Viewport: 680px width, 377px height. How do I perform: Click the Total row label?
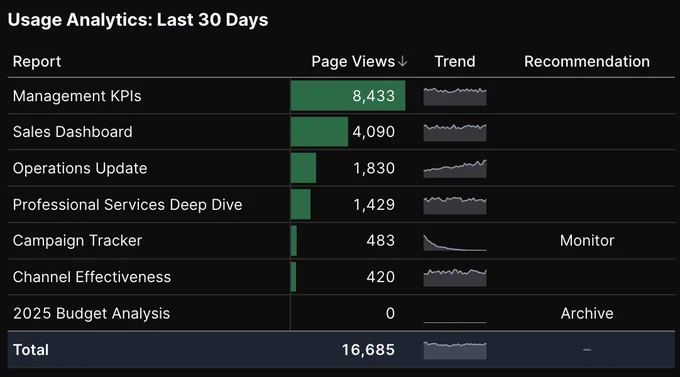pos(31,350)
